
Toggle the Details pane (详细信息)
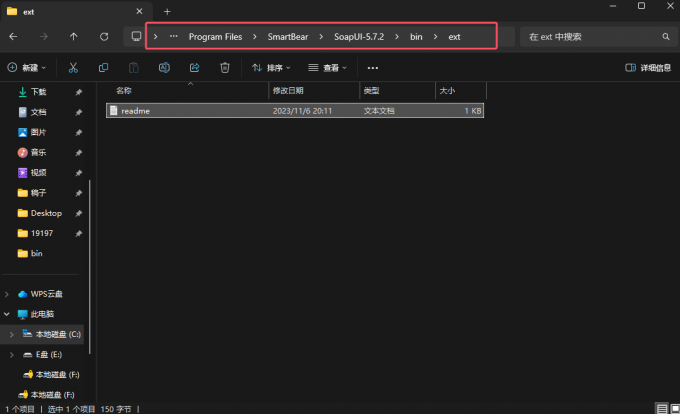pos(648,68)
